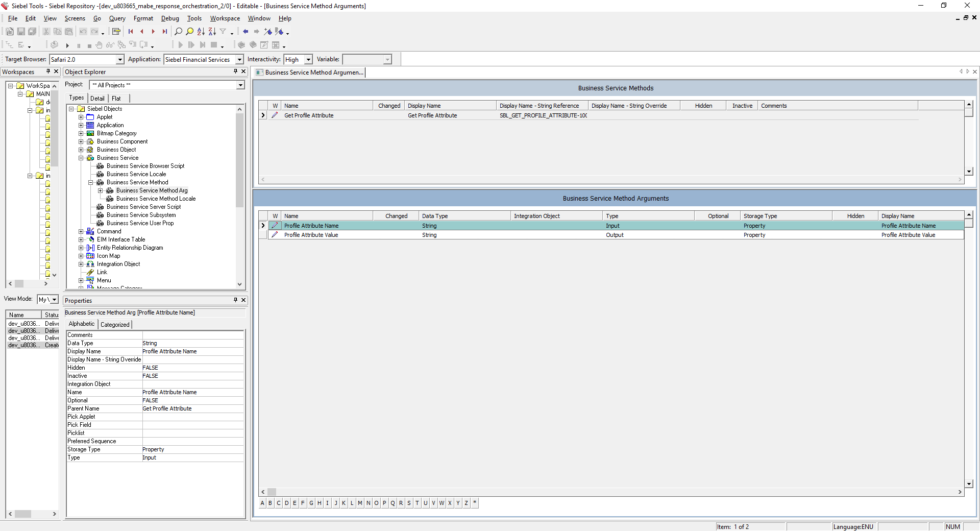Click the arguments list horizontal scrollbar thumb
Screen dimensions: 980x531
coord(272,492)
